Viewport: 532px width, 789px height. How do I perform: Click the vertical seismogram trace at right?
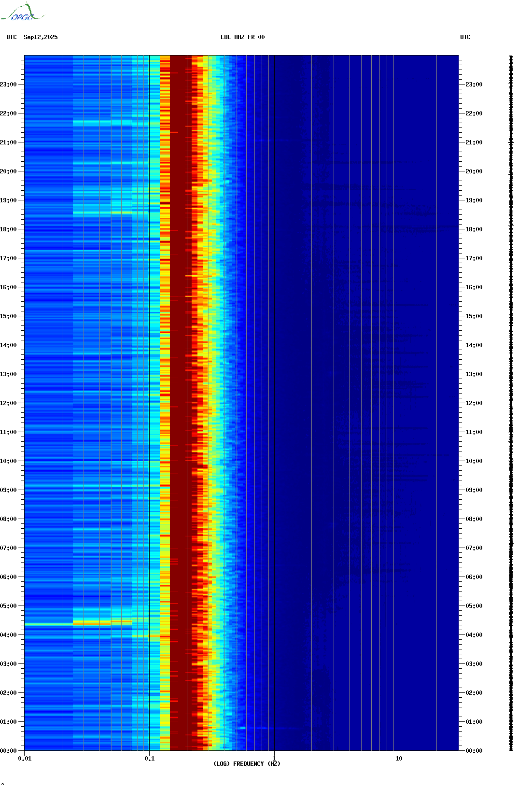tap(511, 403)
